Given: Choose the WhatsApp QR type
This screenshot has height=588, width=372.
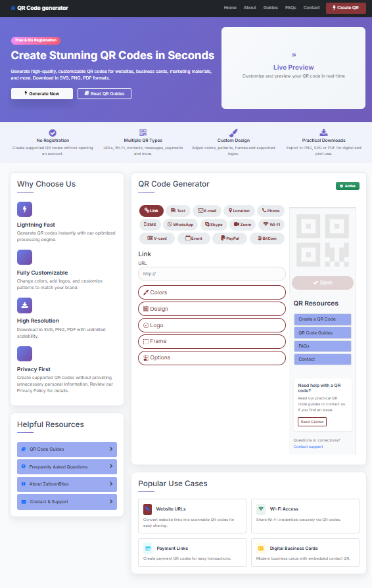Looking at the screenshot, I should pyautogui.click(x=180, y=224).
